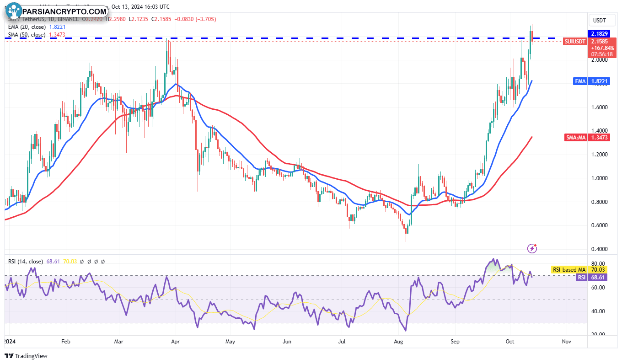Click the 1.8221 EMA value on price axis
Image resolution: width=622 pixels, height=364 pixels.
click(x=599, y=81)
